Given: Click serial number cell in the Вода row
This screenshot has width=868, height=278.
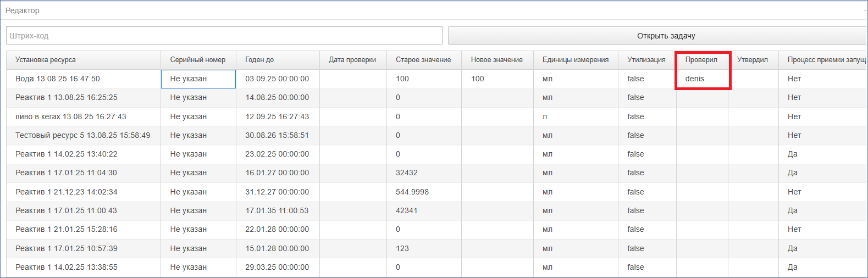Looking at the screenshot, I should (198, 79).
